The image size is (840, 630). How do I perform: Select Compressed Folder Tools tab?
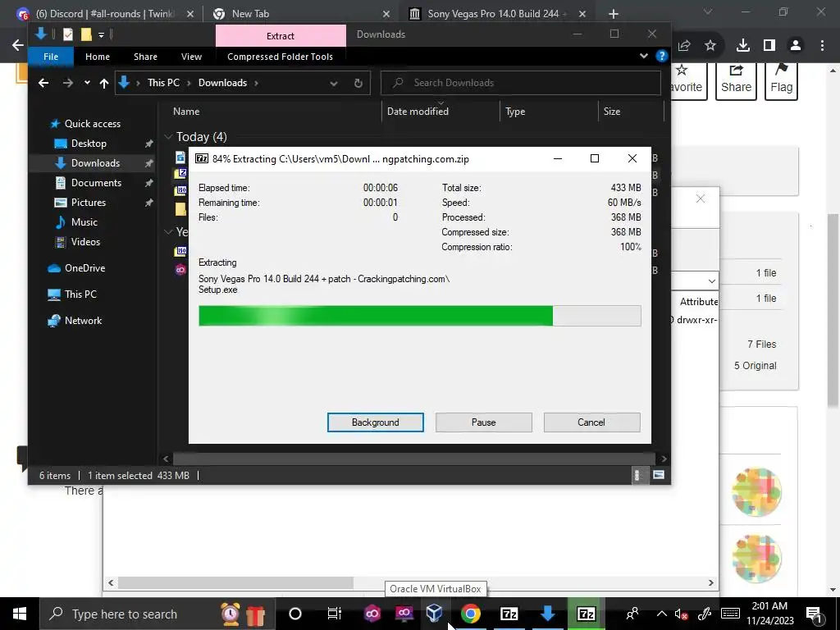click(x=280, y=57)
